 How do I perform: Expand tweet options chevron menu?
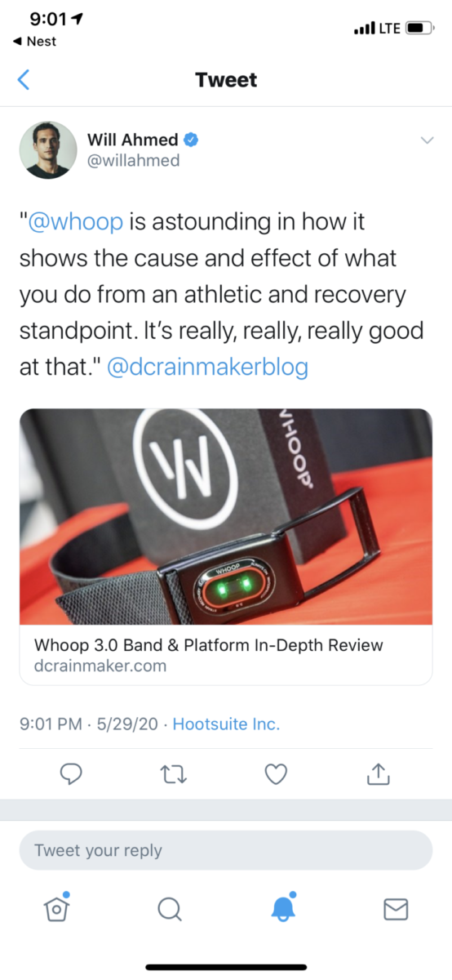tap(426, 140)
